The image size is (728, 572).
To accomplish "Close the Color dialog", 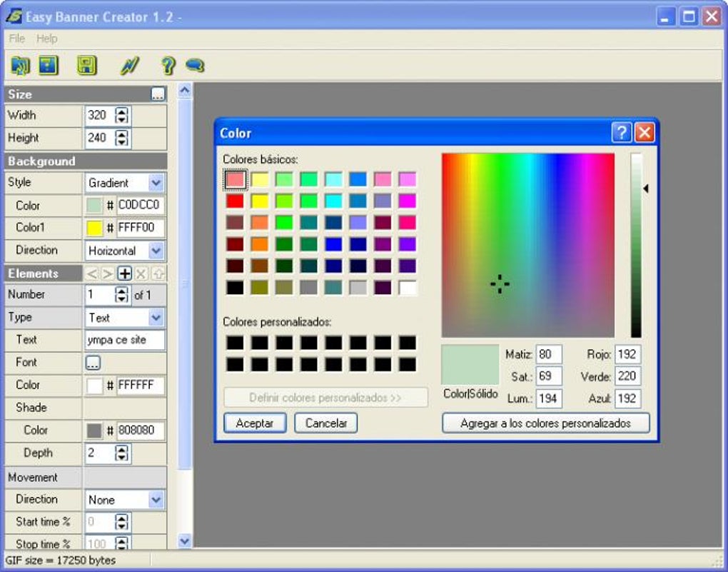I will point(644,132).
